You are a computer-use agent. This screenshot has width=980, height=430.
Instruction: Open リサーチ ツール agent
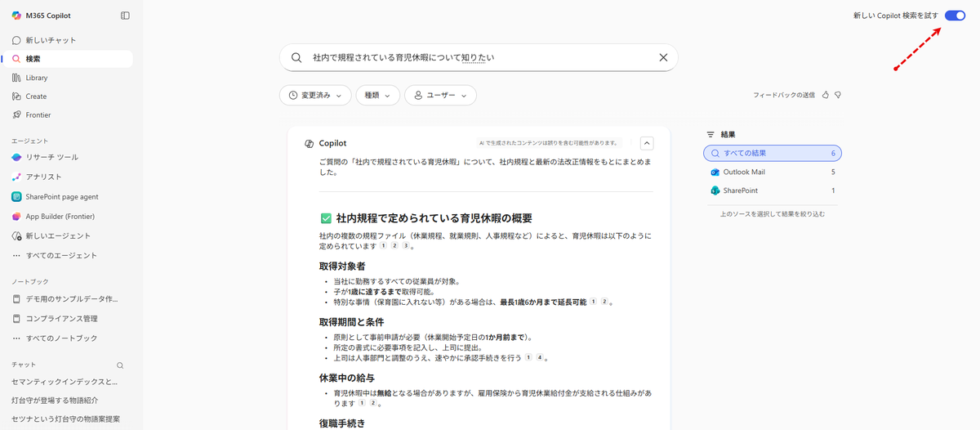[52, 157]
